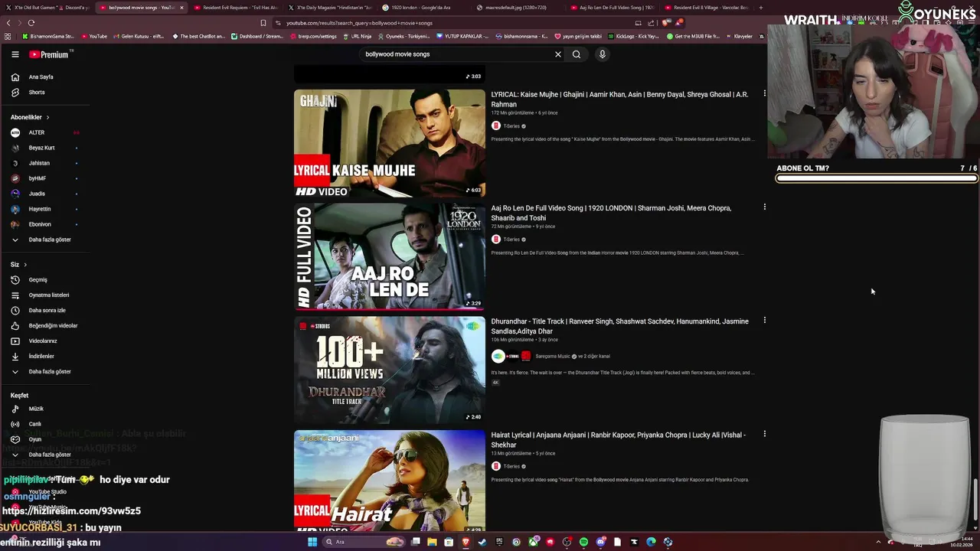Open more options for Aaj Ro Len De video

(x=764, y=207)
